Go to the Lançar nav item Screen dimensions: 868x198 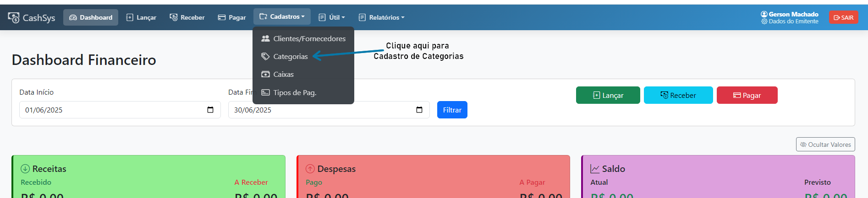point(141,17)
